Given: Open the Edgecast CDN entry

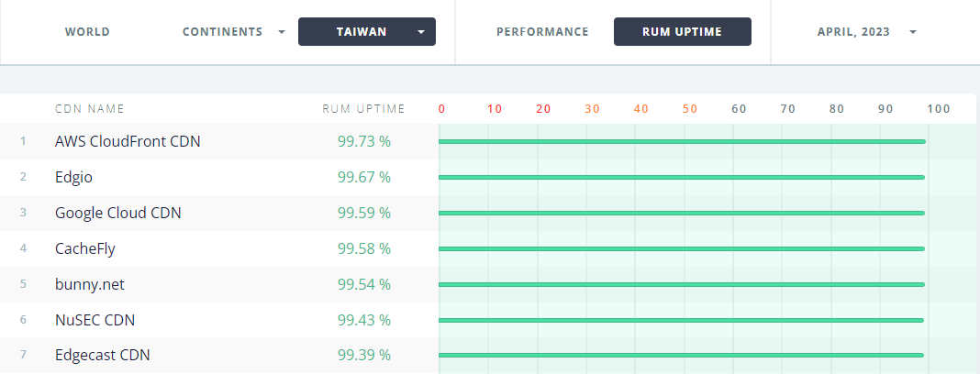Looking at the screenshot, I should (103, 356).
